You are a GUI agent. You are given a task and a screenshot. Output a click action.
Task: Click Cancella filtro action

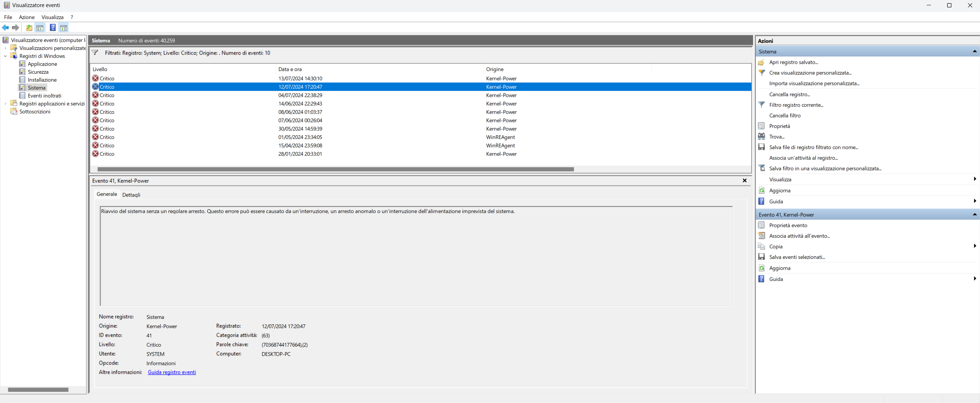(784, 116)
